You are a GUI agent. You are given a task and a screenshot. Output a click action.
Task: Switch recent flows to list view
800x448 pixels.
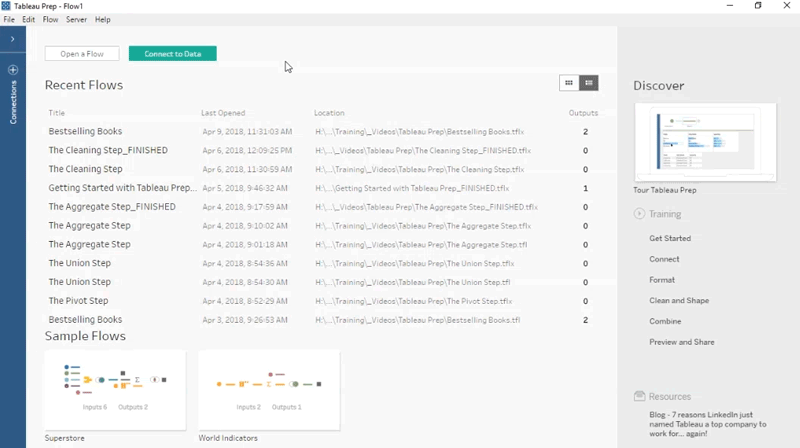pos(589,83)
